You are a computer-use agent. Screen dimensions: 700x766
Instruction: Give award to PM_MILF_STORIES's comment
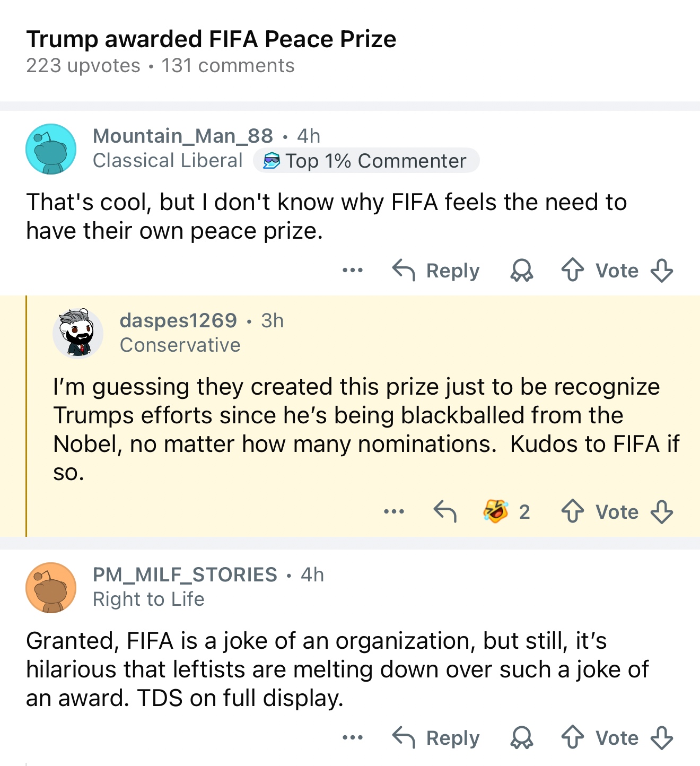click(521, 737)
